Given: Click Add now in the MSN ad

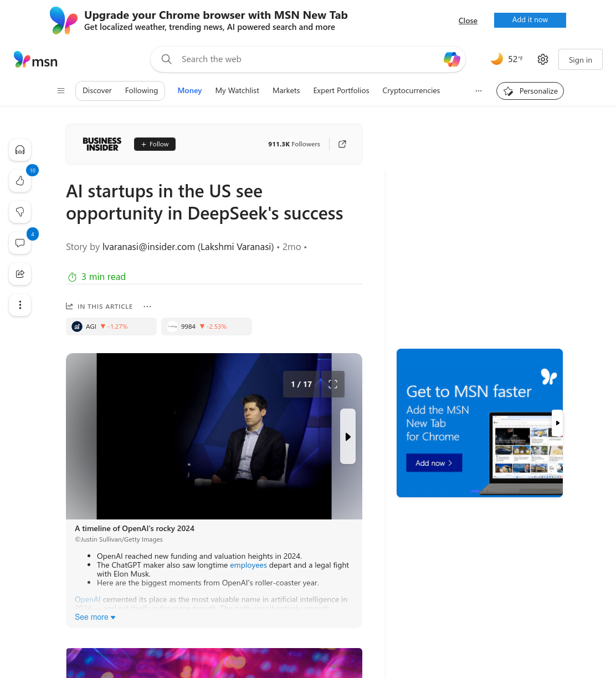Looking at the screenshot, I should [434, 463].
